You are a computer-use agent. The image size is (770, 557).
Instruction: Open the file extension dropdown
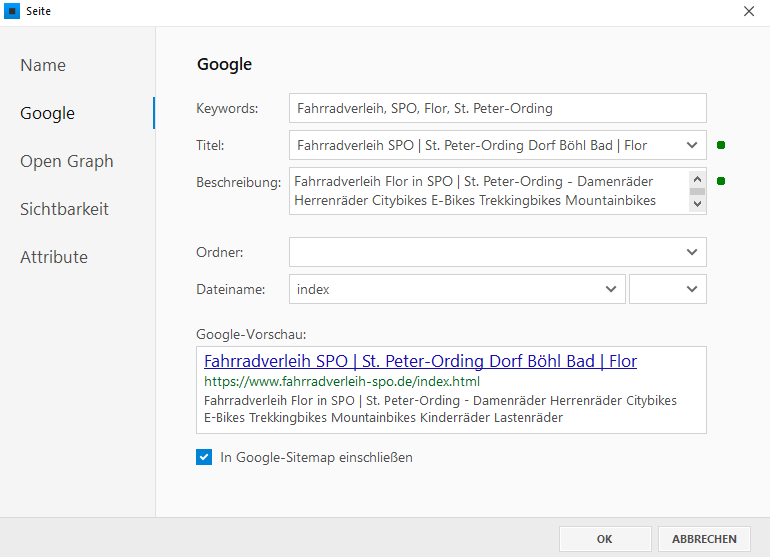[x=692, y=289]
